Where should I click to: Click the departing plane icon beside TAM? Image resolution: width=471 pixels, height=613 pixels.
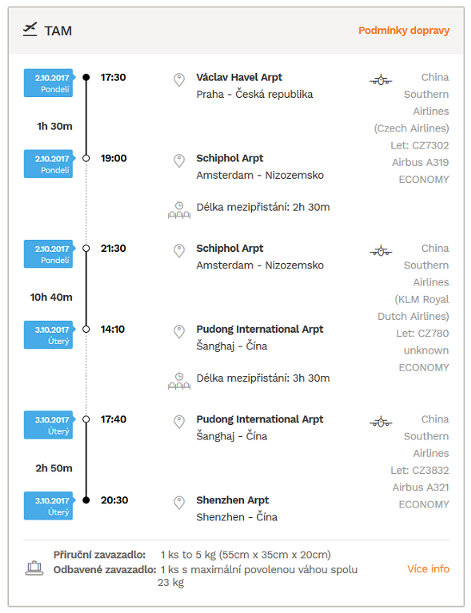coord(30,30)
